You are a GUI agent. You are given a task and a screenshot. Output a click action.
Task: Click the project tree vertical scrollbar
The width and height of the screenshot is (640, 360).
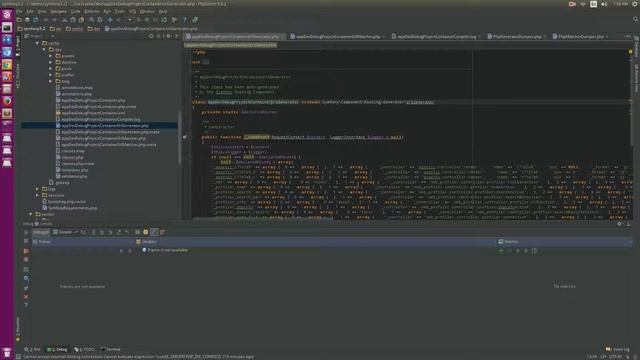180,137
